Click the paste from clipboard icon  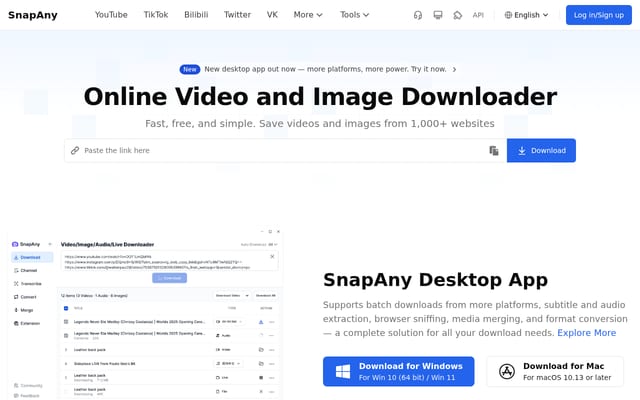(x=494, y=151)
